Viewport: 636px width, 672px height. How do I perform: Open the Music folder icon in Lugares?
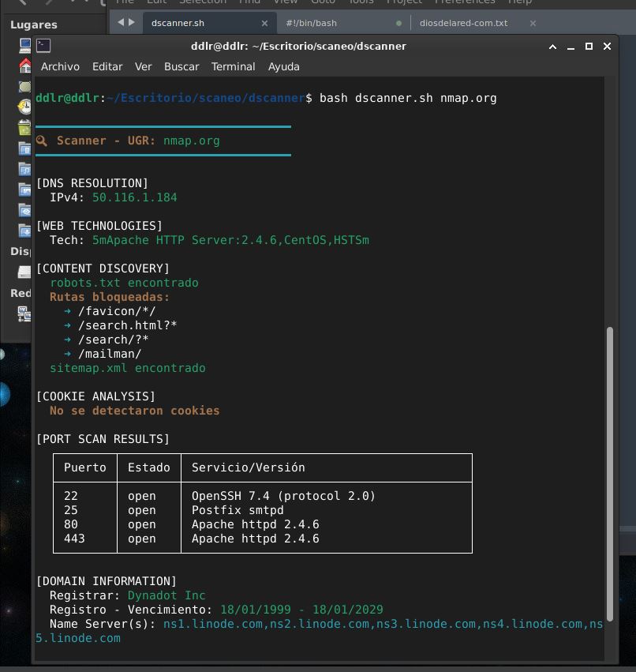click(24, 169)
